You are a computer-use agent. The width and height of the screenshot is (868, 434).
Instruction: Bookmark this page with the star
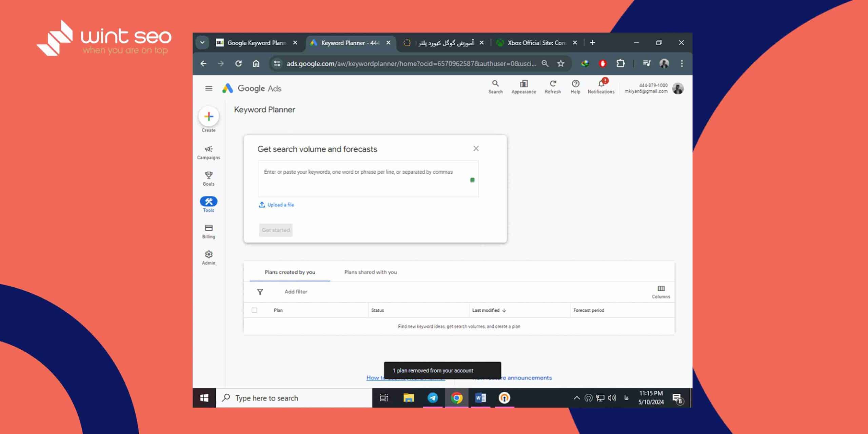click(x=561, y=63)
